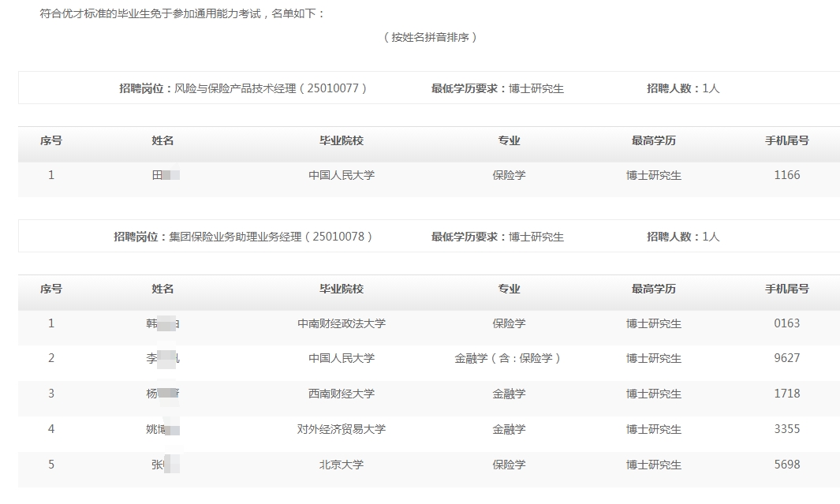Click the phone tail number 3355

[x=786, y=429]
